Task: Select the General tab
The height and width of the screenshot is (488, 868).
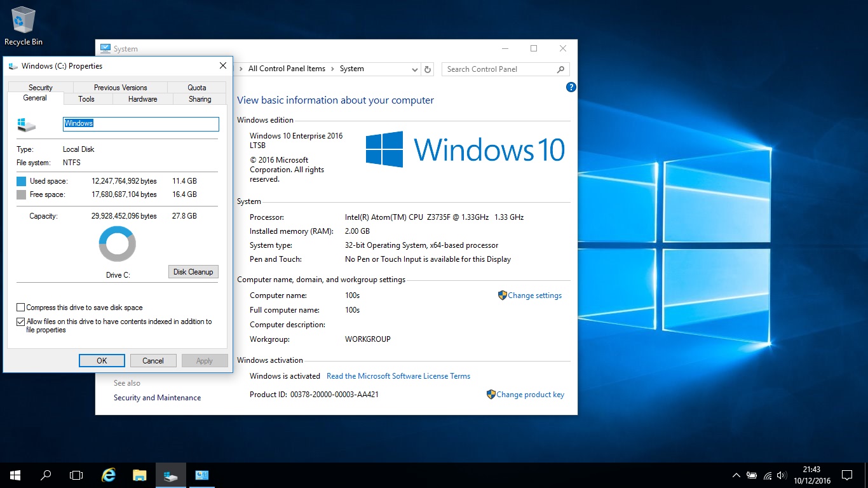Action: tap(35, 98)
